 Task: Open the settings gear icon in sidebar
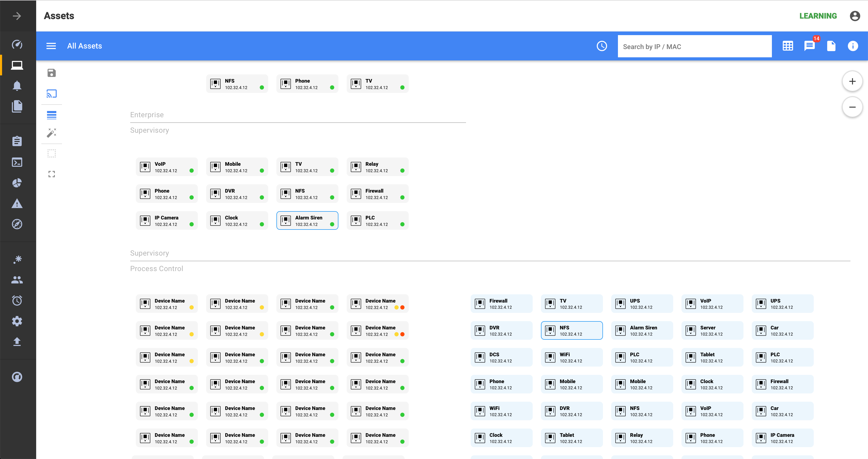17,321
